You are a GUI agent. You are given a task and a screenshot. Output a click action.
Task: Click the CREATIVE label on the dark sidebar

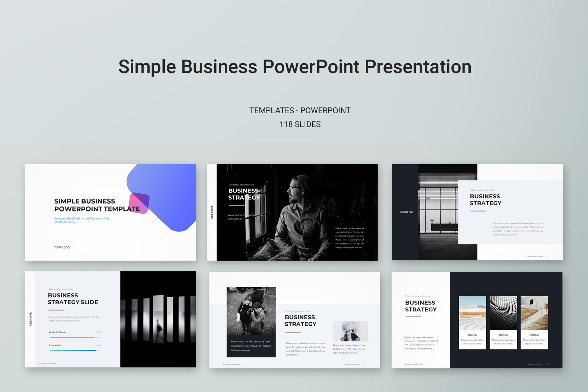click(x=406, y=212)
